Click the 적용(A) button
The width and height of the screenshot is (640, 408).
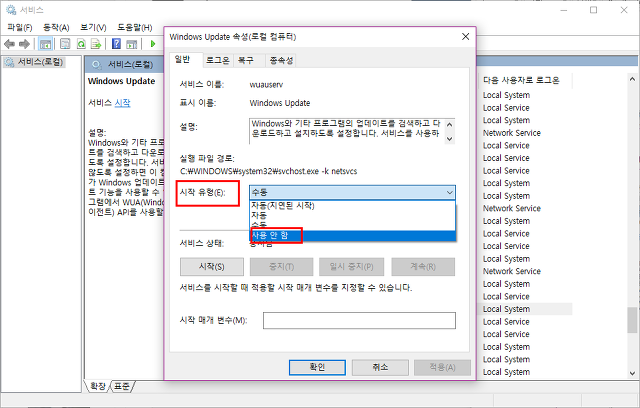coord(442,367)
